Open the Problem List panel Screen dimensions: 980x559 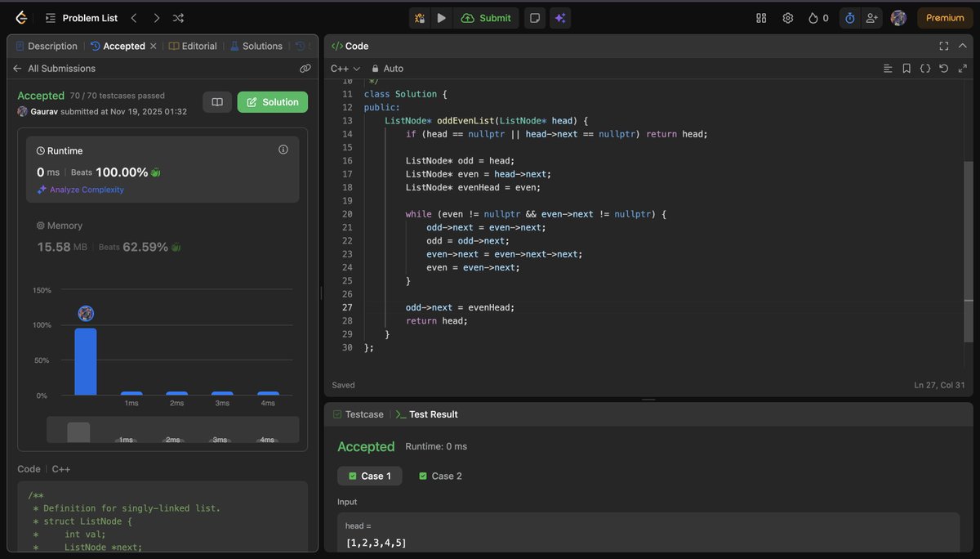[80, 17]
